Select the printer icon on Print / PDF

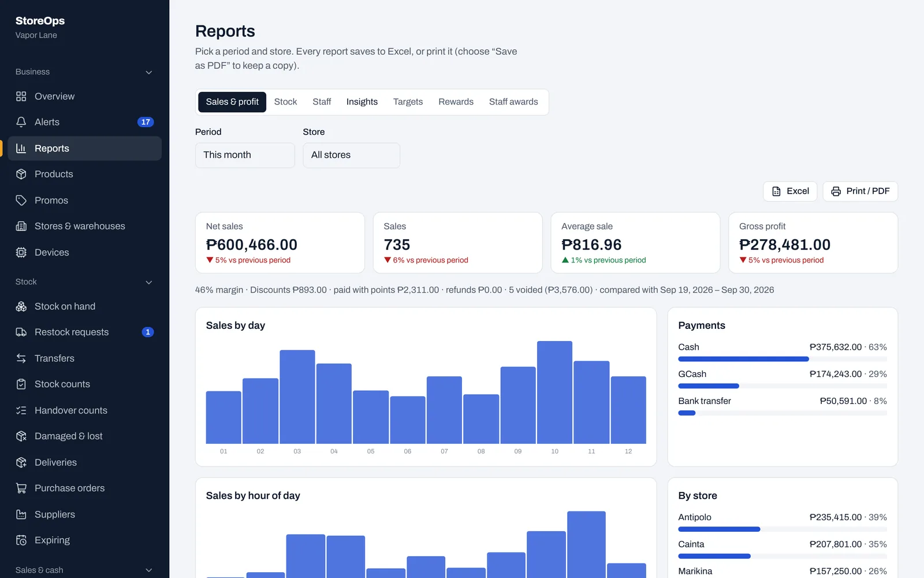(836, 191)
